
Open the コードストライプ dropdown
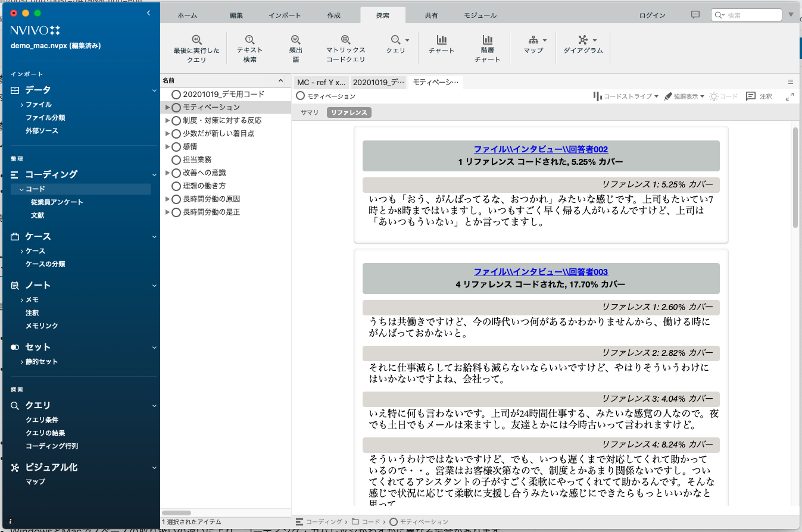(626, 96)
